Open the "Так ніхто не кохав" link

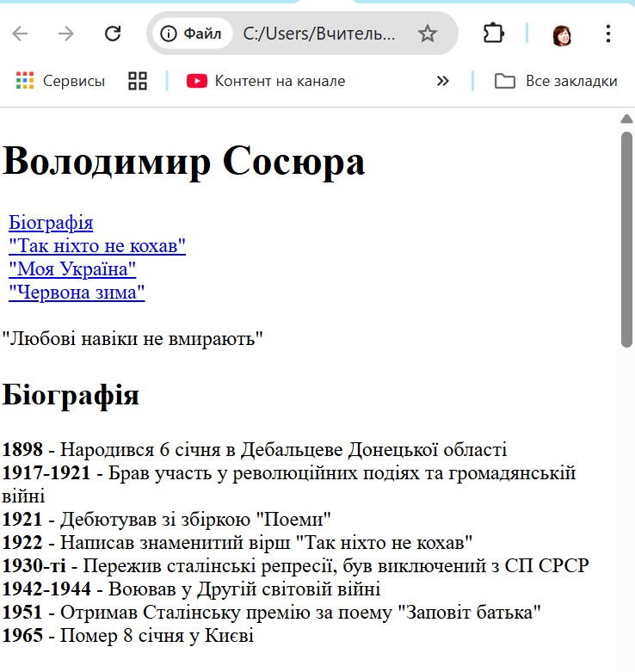click(97, 246)
